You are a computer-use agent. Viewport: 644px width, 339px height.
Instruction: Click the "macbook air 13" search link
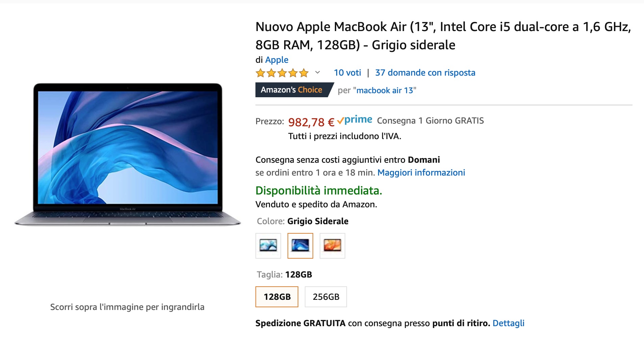pos(385,90)
